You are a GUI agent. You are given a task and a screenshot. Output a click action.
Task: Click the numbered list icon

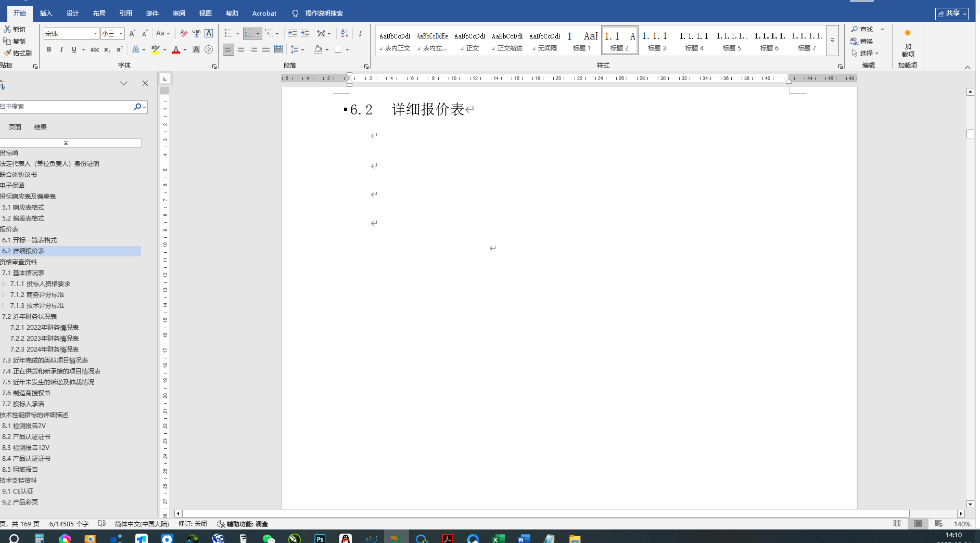click(x=249, y=33)
